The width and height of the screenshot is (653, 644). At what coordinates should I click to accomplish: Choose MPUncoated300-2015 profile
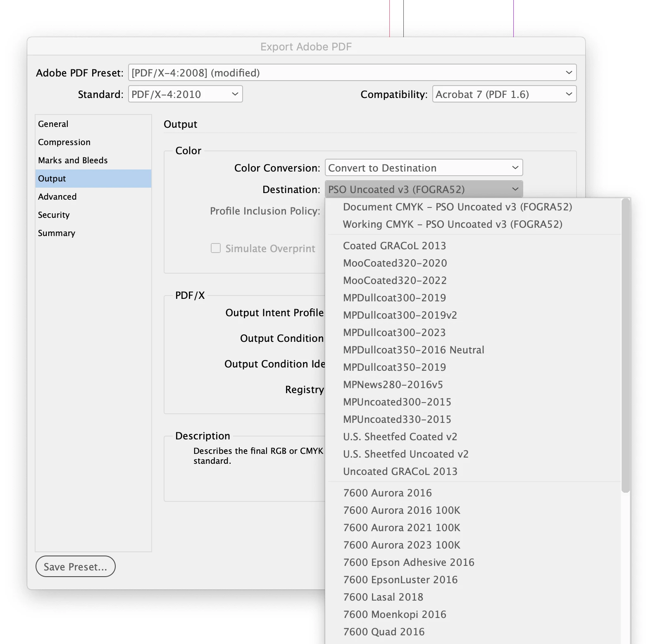point(473,402)
